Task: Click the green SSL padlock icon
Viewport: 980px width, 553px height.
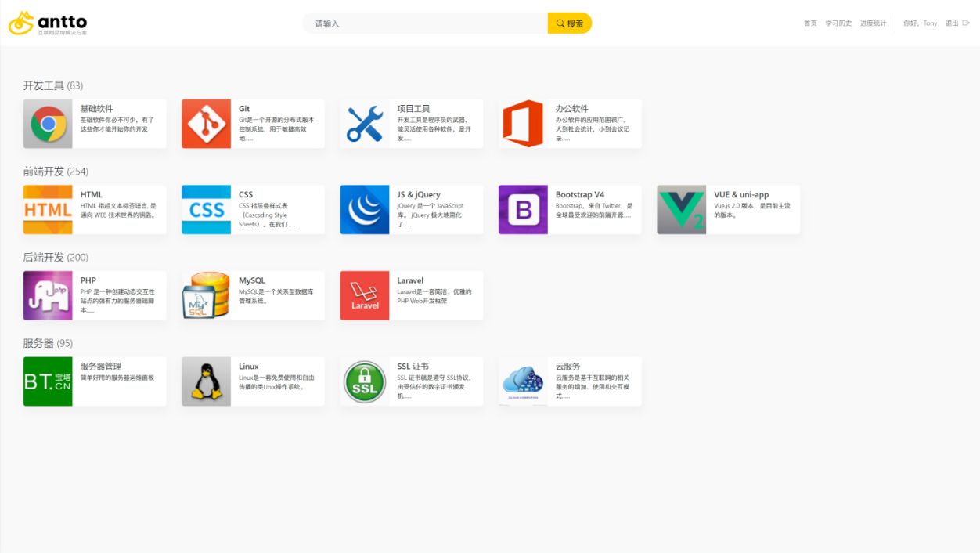Action: click(365, 381)
